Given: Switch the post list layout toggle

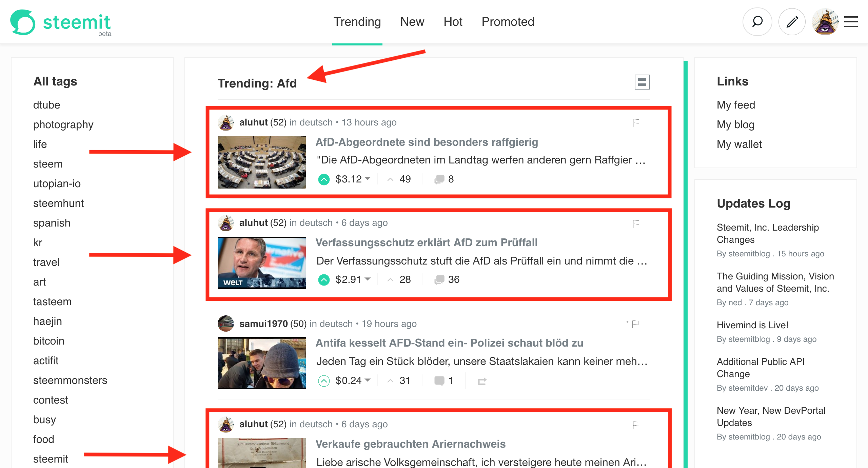Looking at the screenshot, I should tap(642, 82).
